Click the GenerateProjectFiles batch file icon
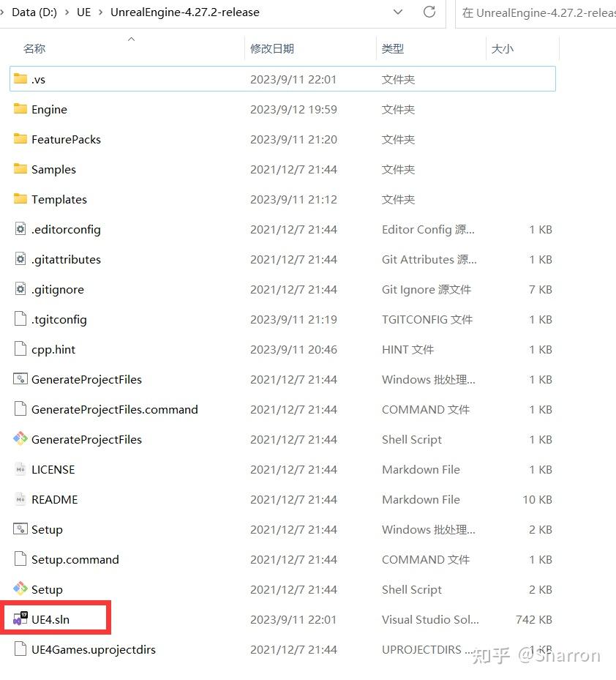Viewport: 616px width, 680px height. point(20,378)
